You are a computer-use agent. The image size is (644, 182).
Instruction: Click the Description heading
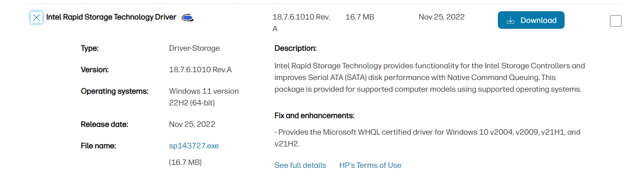[296, 48]
